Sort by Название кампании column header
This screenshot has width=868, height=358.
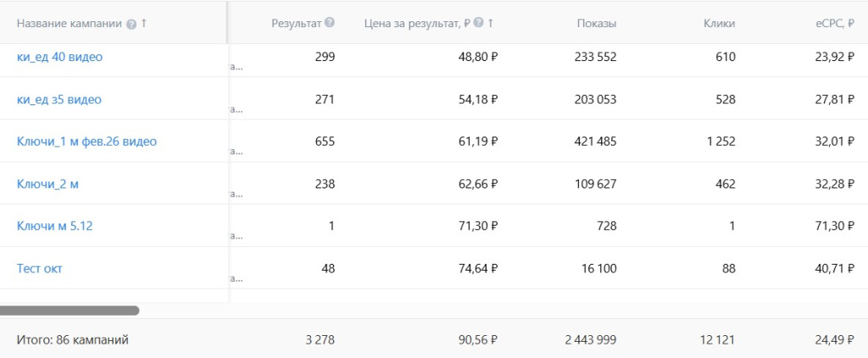click(x=70, y=24)
